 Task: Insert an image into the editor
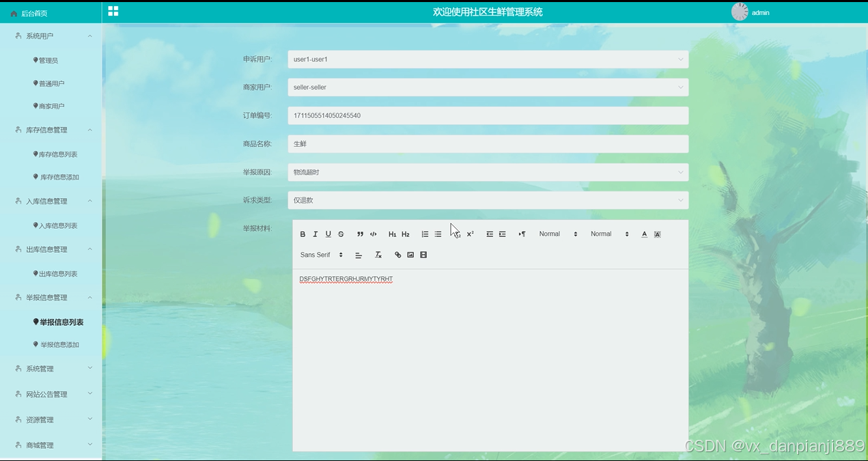pyautogui.click(x=410, y=255)
